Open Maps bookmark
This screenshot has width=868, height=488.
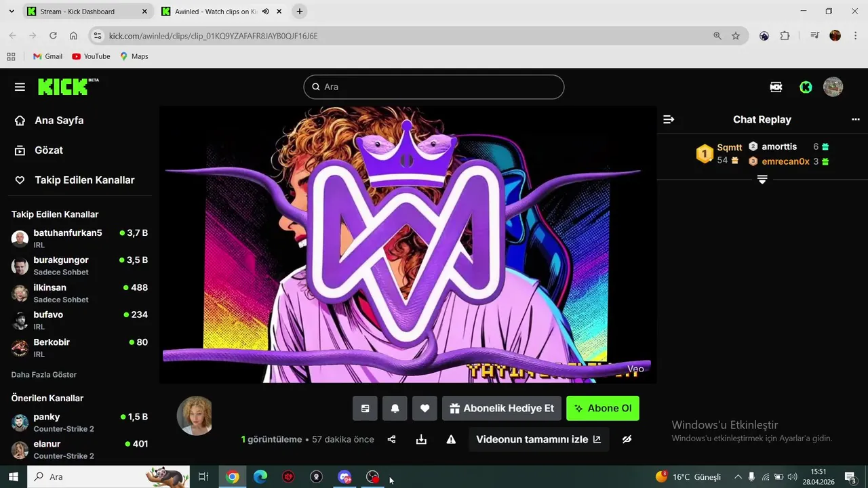click(134, 56)
